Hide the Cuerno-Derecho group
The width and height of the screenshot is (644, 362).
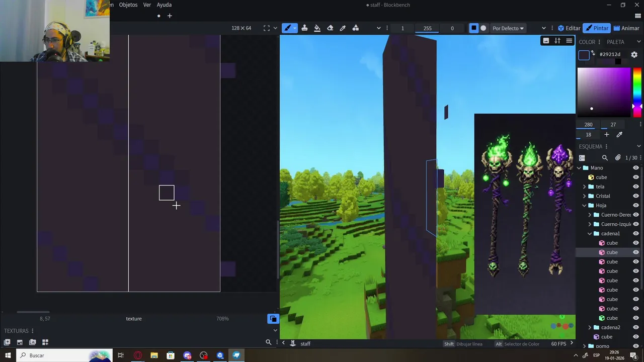635,215
